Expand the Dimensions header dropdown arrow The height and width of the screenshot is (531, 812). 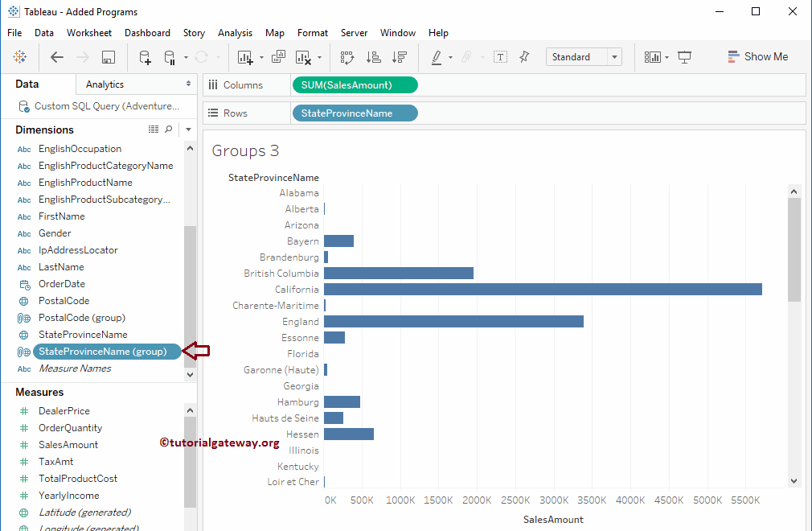188,130
